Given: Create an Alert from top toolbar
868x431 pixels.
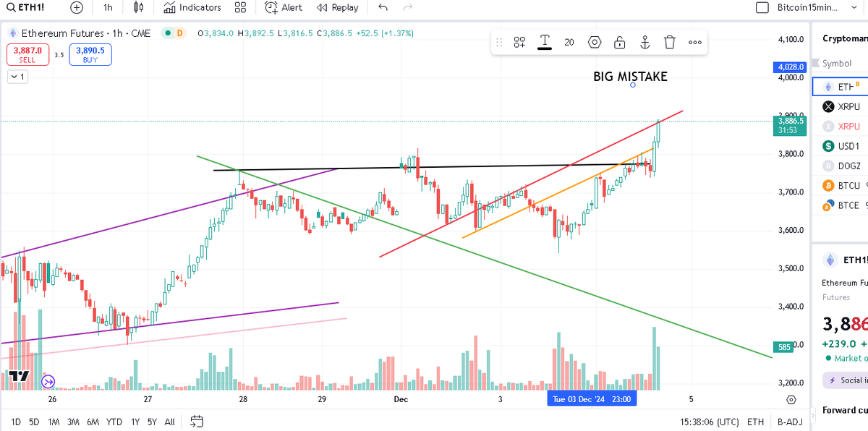Looking at the screenshot, I should click(284, 7).
